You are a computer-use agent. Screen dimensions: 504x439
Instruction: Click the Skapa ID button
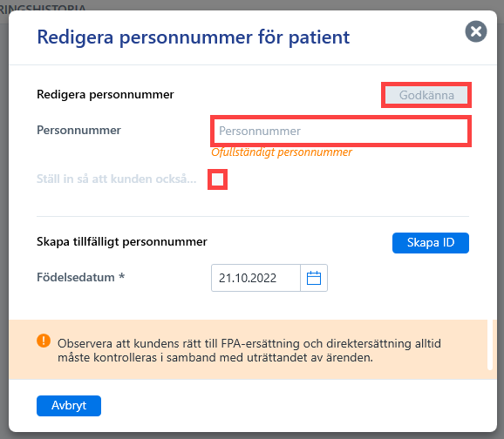pyautogui.click(x=431, y=243)
